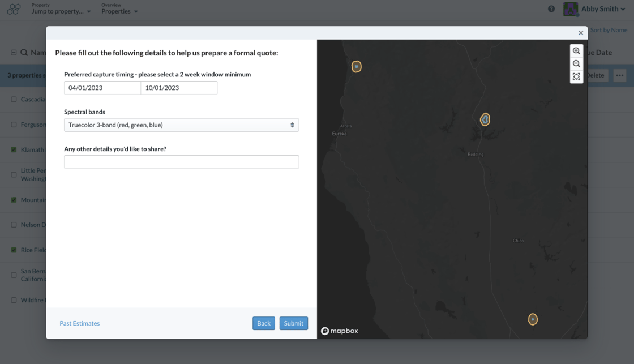Viewport: 634px width, 364px height.
Task: Zoom in on the map
Action: 576,51
